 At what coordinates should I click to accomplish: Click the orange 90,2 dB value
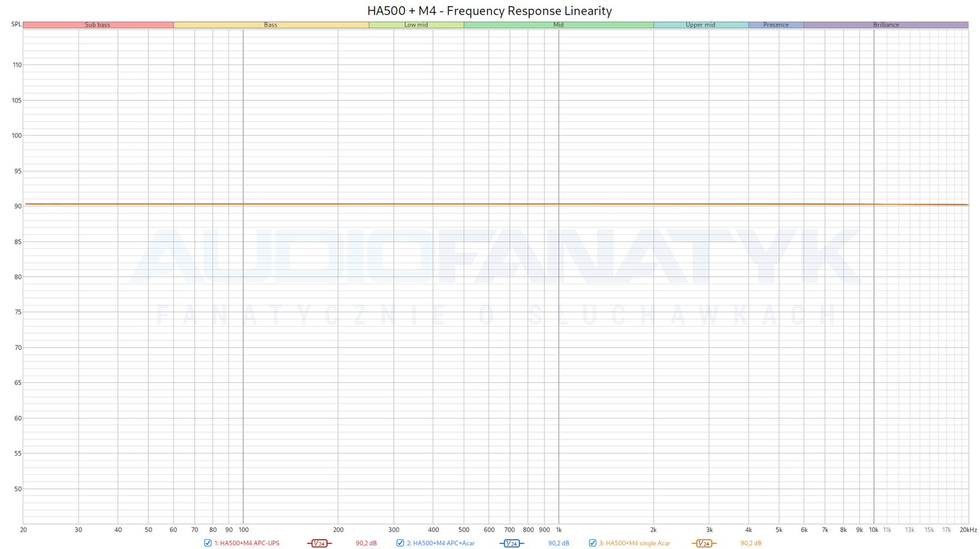pos(751,543)
